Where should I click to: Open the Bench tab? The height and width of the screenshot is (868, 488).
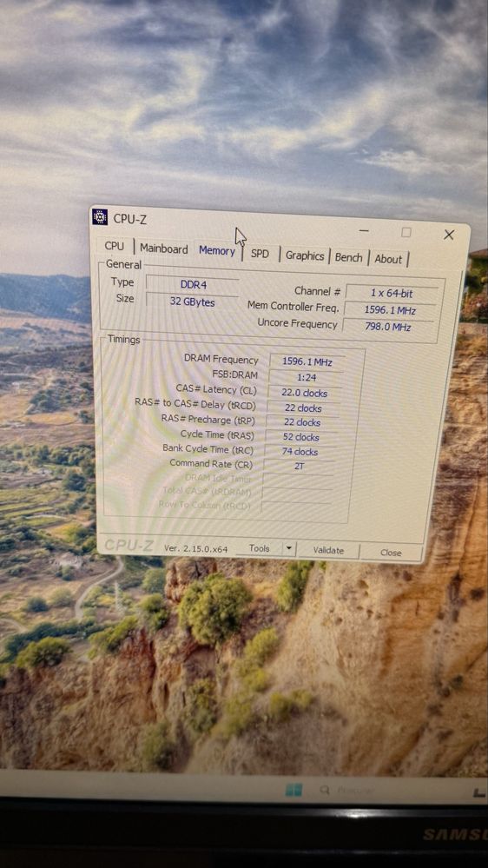[x=348, y=258]
